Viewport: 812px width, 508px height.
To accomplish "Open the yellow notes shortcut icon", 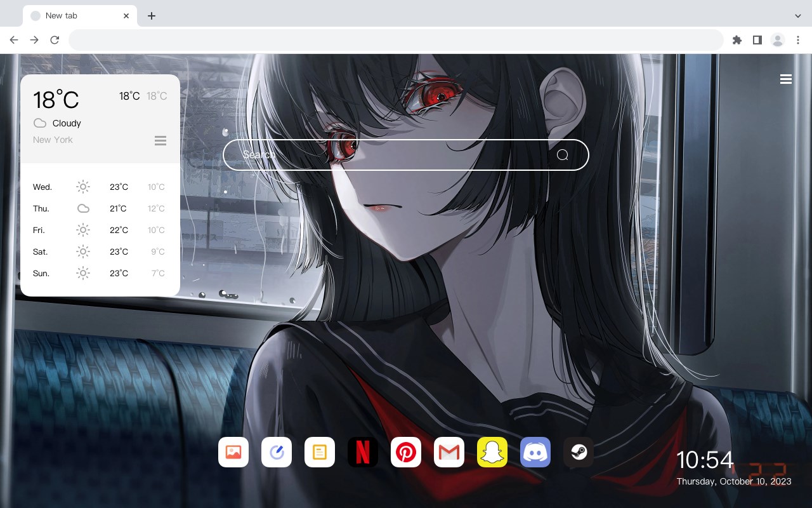I will click(320, 452).
